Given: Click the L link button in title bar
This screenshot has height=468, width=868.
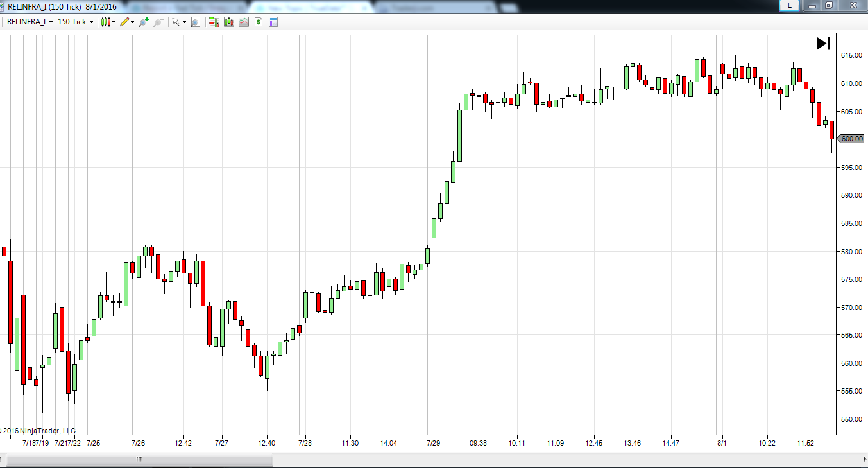Looking at the screenshot, I should [x=789, y=5].
